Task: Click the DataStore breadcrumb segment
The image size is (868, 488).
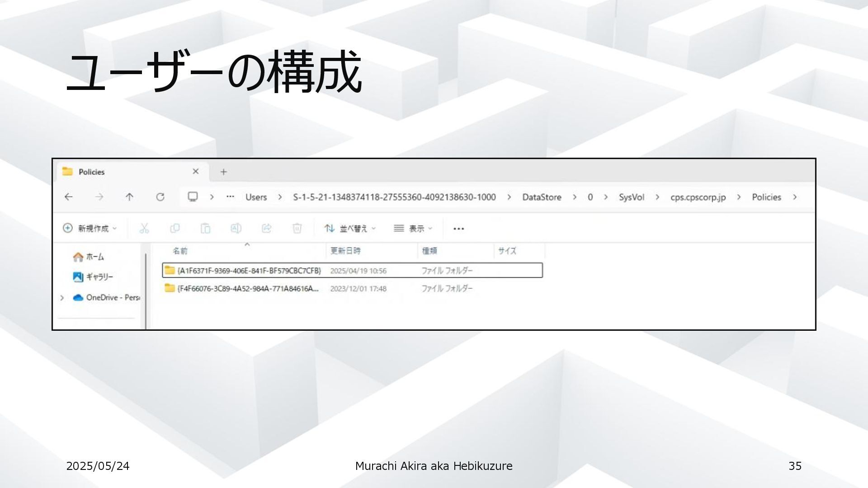Action: pos(541,197)
